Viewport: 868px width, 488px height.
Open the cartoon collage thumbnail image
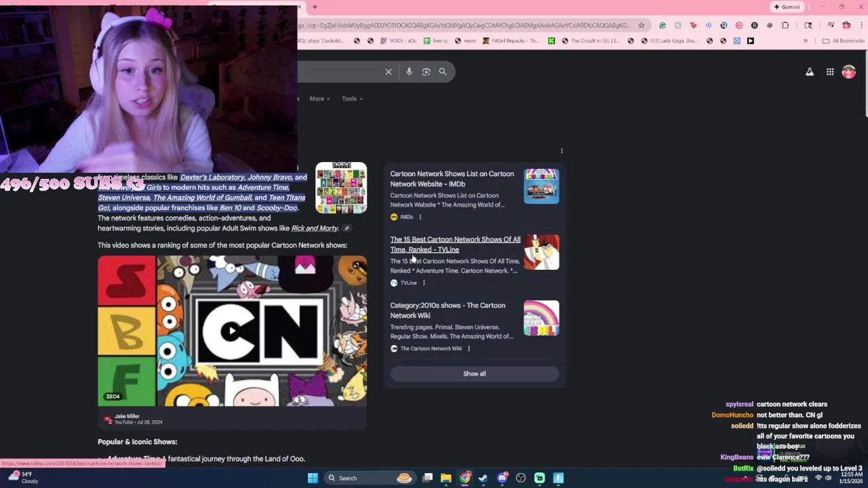pyautogui.click(x=341, y=188)
